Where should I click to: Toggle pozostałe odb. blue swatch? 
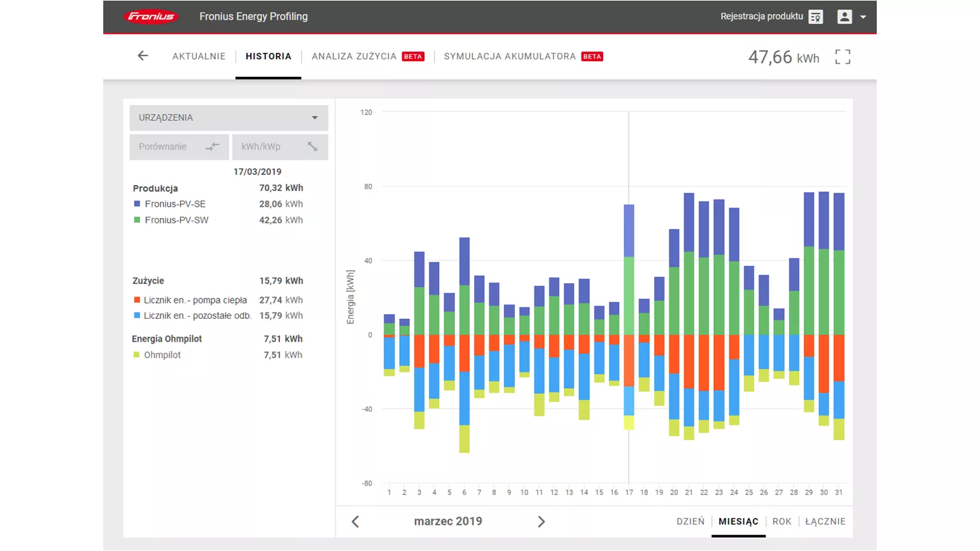137,316
